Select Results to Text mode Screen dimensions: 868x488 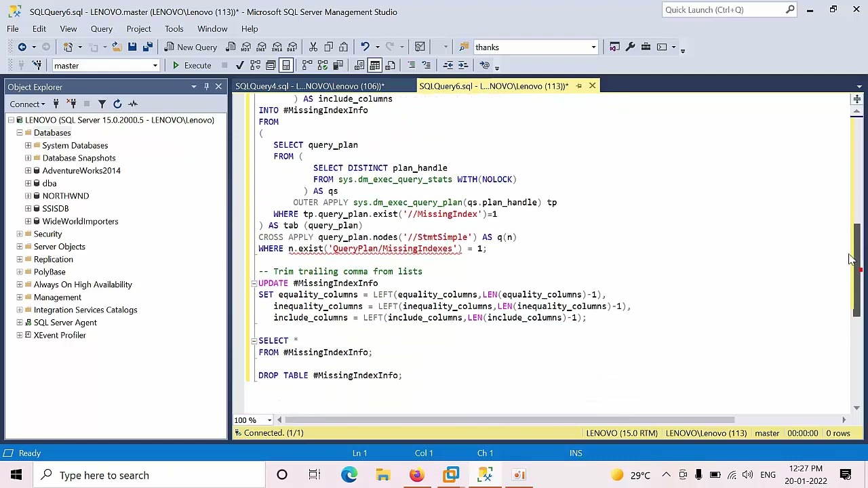coord(359,65)
